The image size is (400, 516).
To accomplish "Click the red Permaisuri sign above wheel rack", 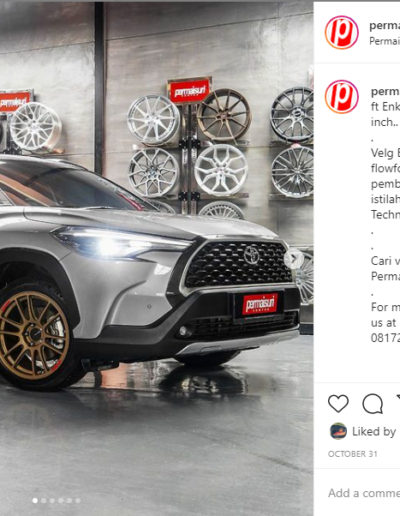I will [189, 90].
